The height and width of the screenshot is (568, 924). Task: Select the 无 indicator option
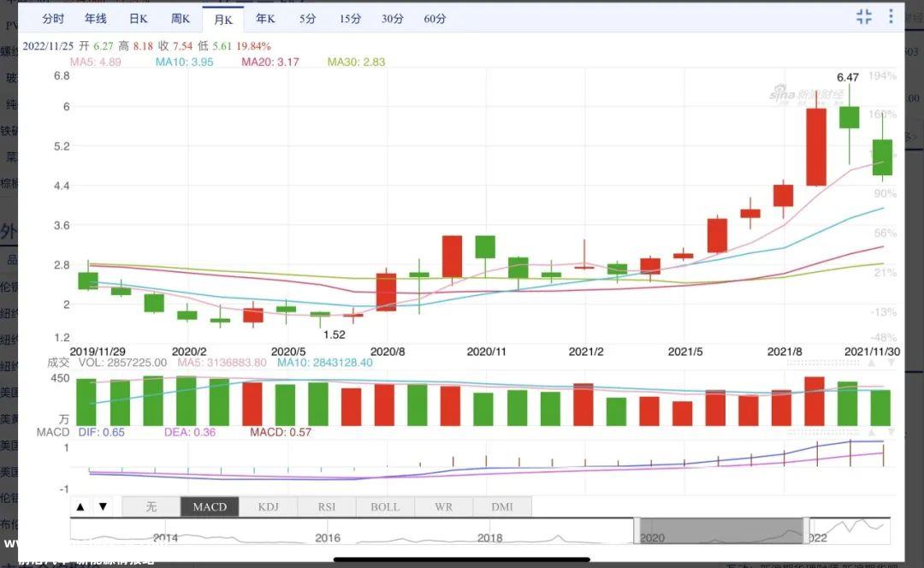[151, 506]
